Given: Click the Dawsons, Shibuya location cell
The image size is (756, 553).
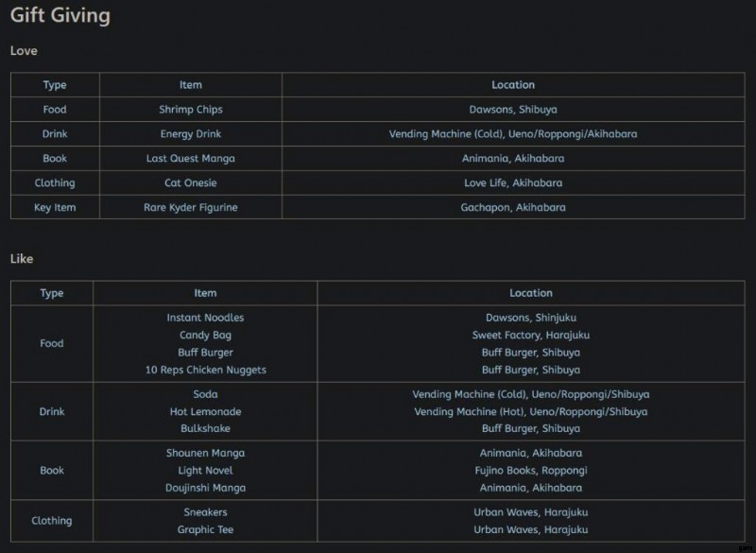Looking at the screenshot, I should [x=513, y=110].
